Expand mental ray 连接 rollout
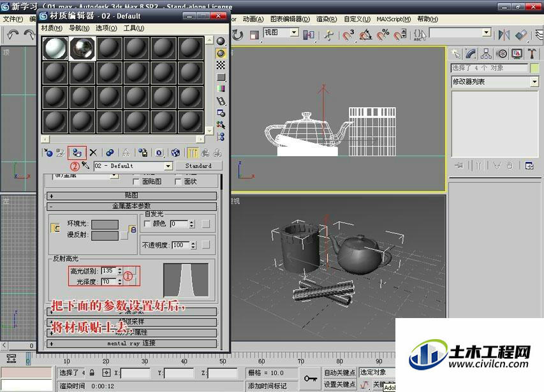Image resolution: width=544 pixels, height=392 pixels. coord(131,344)
